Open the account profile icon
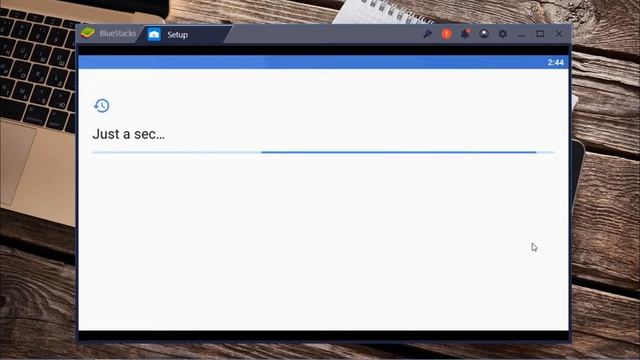 tap(484, 34)
